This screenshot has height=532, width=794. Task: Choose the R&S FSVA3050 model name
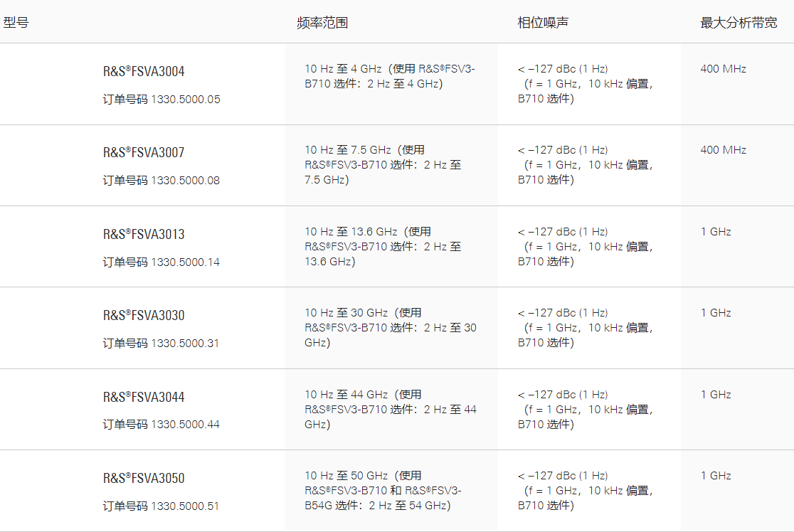point(144,479)
